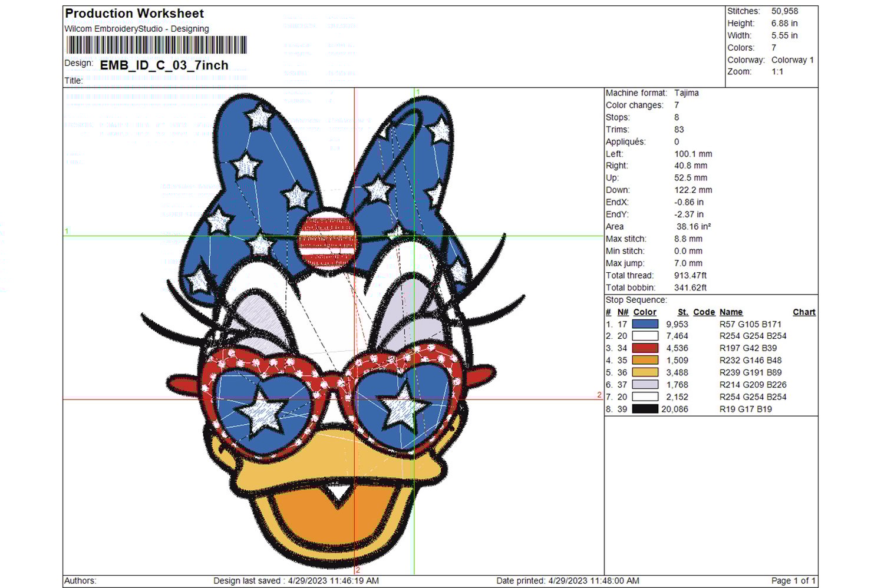This screenshot has height=588, width=884.
Task: Click stitch count '3,488' in stop 5
Action: pyautogui.click(x=677, y=372)
